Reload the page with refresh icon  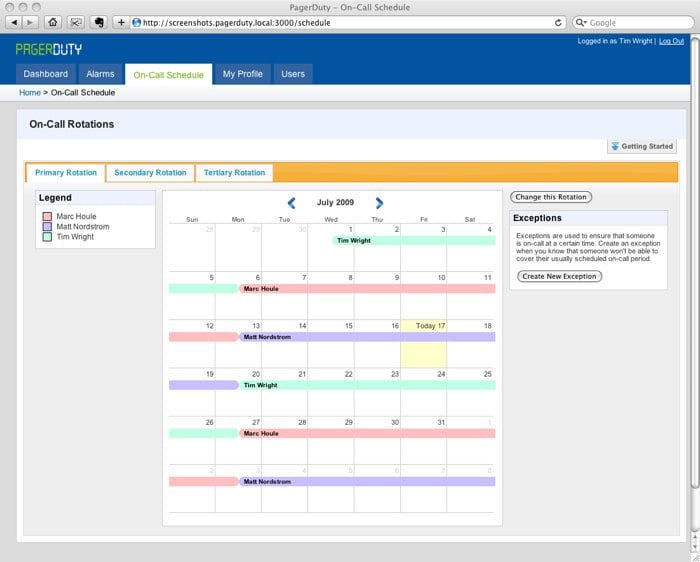586,22
